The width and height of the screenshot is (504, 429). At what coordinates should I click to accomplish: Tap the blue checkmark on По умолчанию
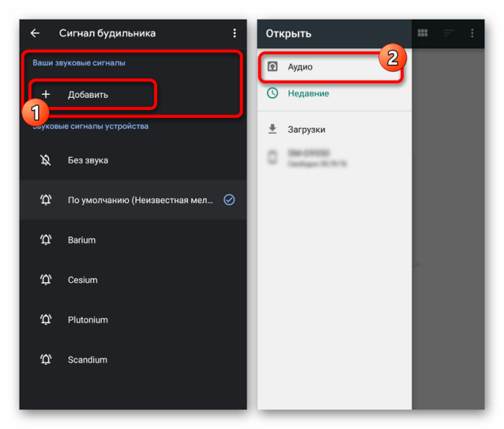229,200
